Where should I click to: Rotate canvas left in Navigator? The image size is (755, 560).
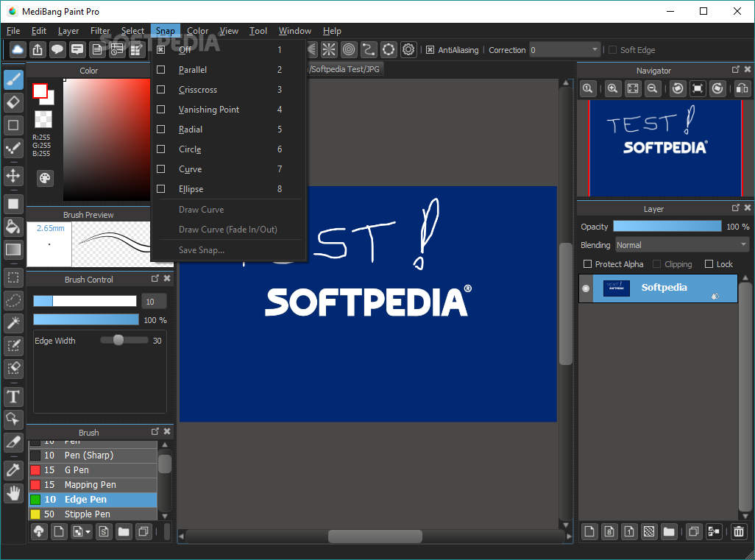[678, 88]
